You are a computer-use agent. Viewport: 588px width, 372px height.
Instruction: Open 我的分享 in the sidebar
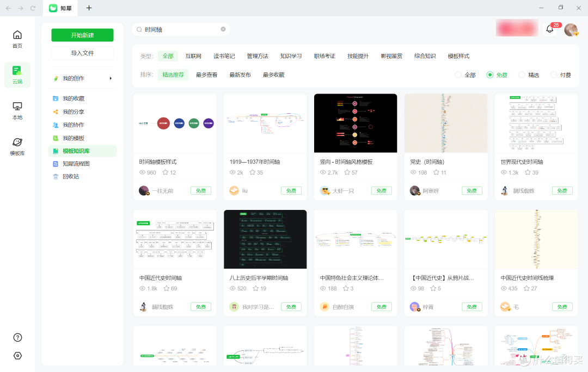click(x=73, y=112)
